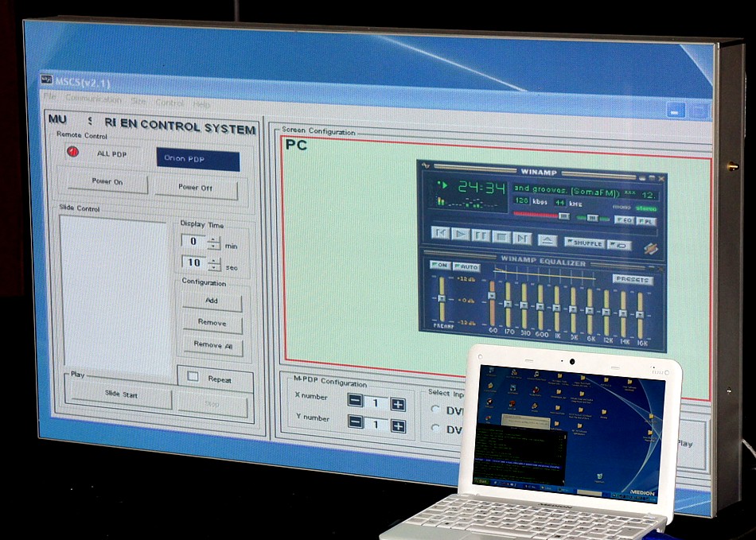756x540 pixels.
Task: Click the minutes display time spinner
Action: [214, 242]
